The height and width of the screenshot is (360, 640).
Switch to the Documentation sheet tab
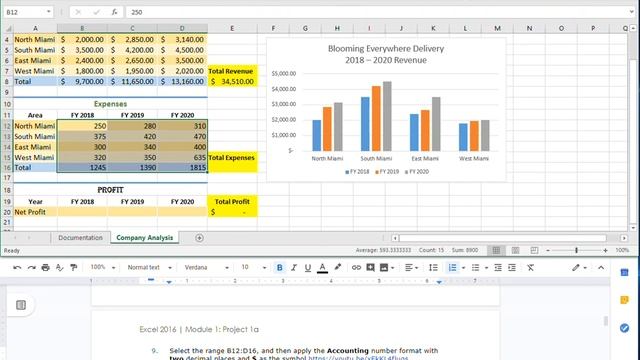(80, 238)
